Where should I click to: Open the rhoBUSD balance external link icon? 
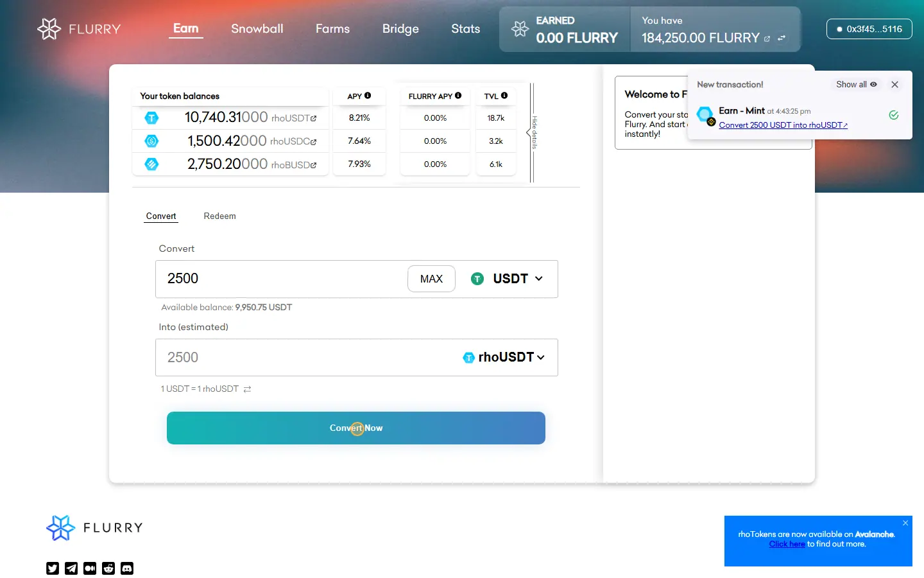314,165
